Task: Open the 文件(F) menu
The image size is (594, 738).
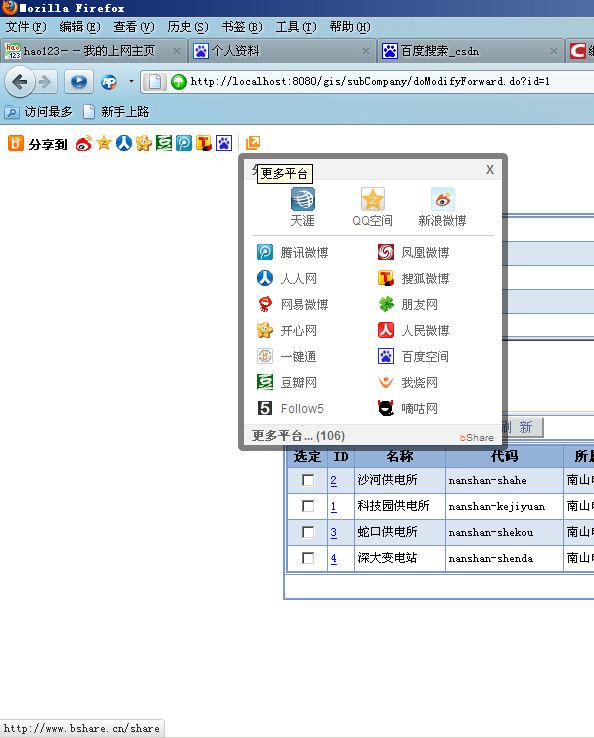Action: click(x=26, y=27)
